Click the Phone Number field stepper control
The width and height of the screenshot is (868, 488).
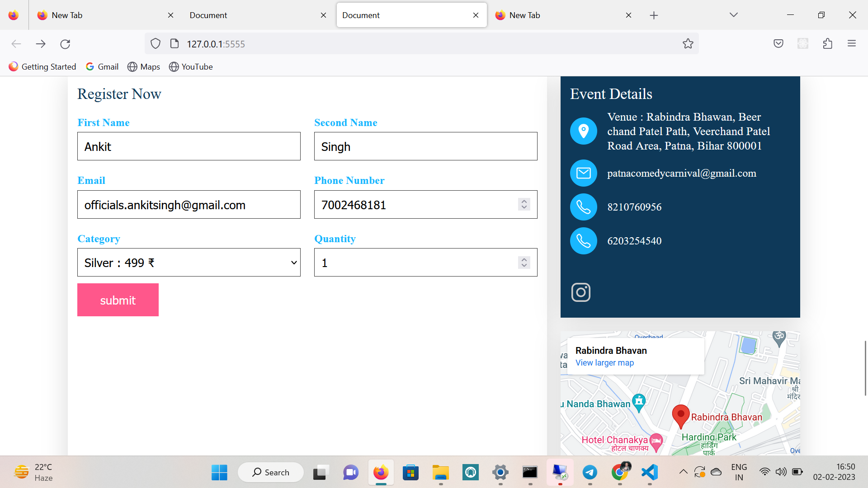point(524,204)
